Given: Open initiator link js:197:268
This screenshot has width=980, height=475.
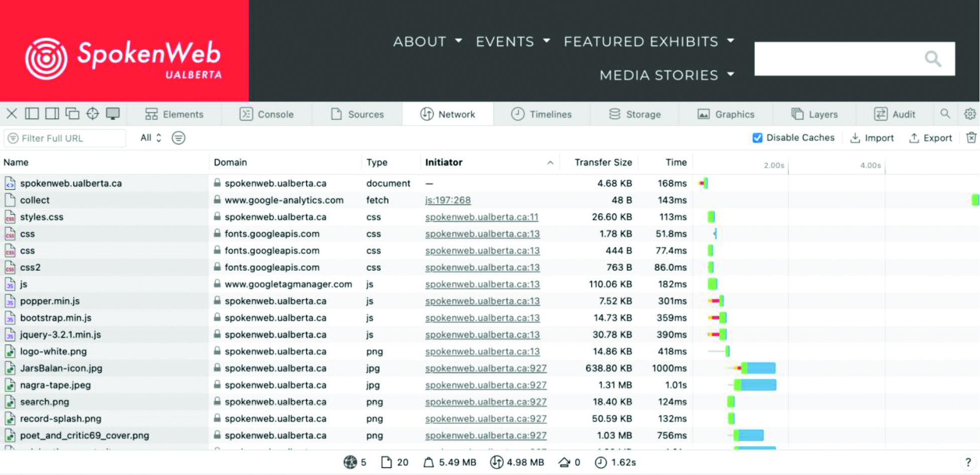Looking at the screenshot, I should coord(448,200).
